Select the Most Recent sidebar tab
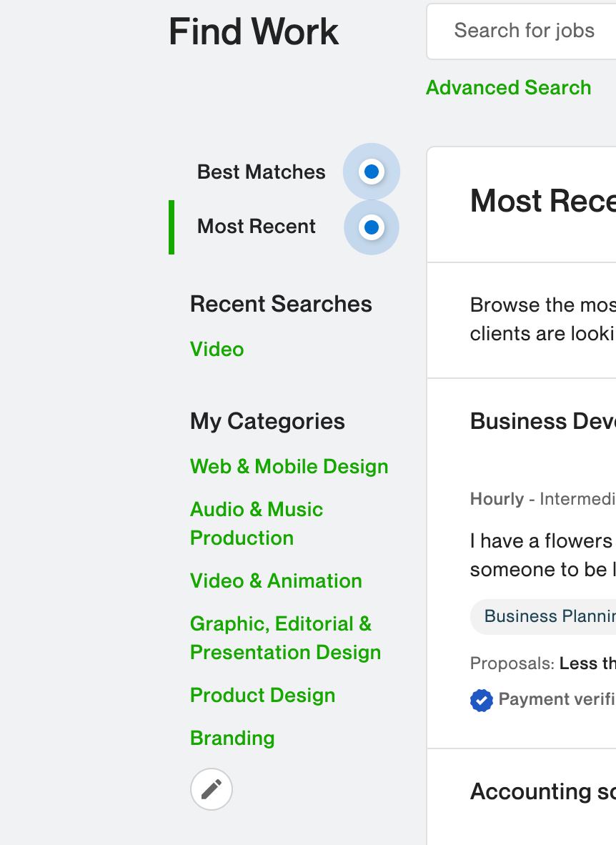The height and width of the screenshot is (845, 616). pyautogui.click(x=256, y=227)
